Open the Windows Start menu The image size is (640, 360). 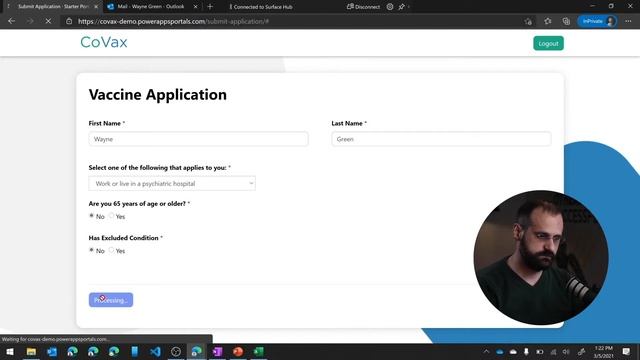(x=10, y=351)
